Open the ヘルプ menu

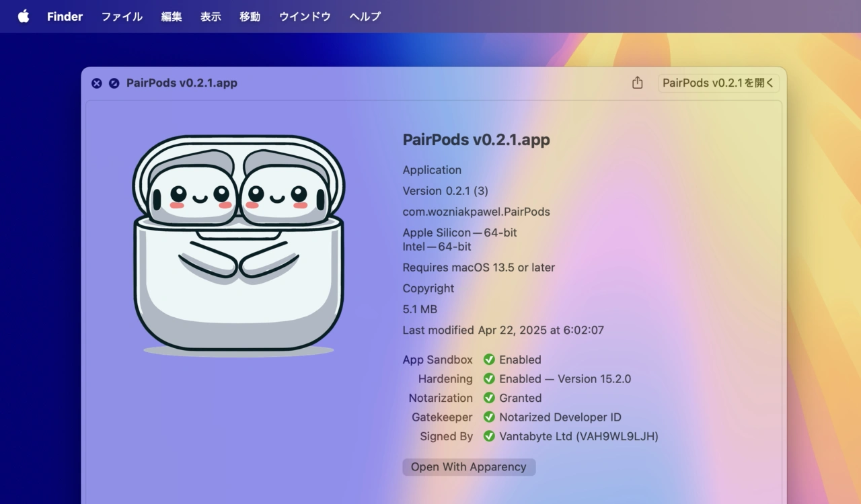364,16
